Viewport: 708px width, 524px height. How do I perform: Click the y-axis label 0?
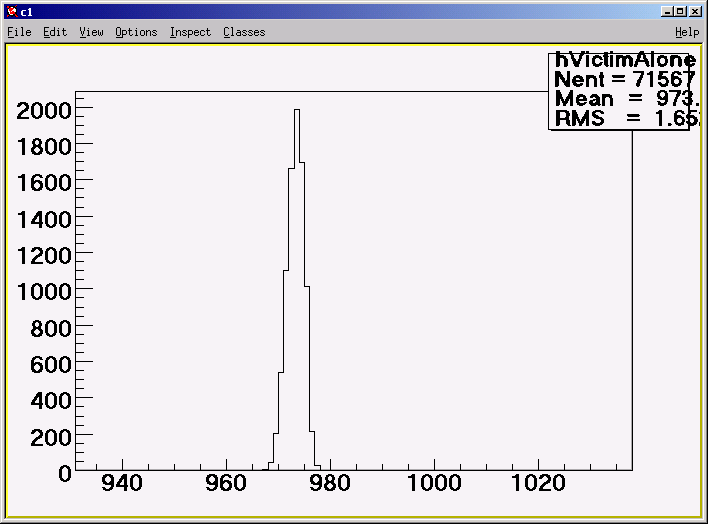65,474
